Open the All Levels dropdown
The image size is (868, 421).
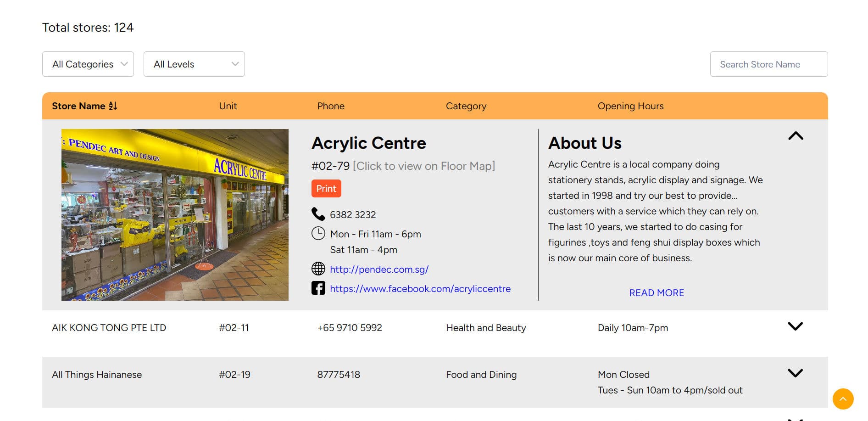click(194, 64)
